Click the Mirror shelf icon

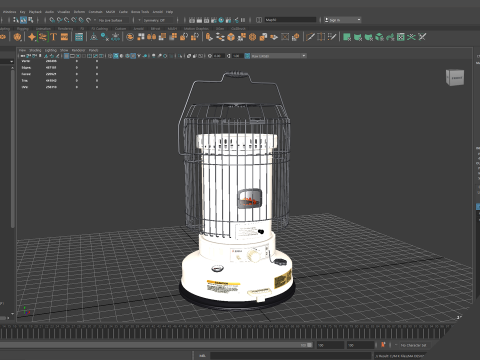(152, 37)
